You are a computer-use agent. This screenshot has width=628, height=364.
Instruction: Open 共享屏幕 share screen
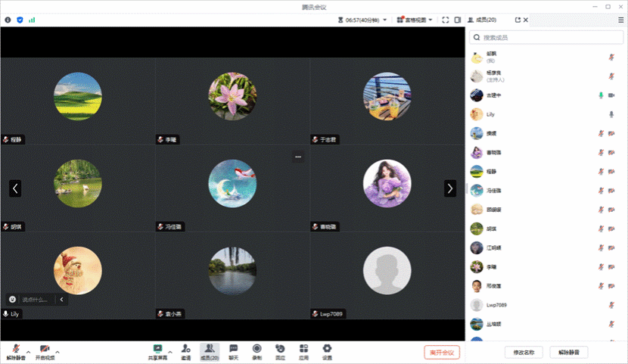coord(157,352)
